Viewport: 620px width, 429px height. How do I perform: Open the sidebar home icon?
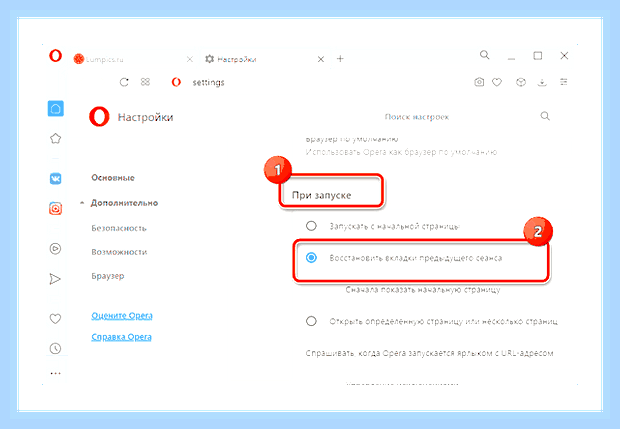point(56,108)
